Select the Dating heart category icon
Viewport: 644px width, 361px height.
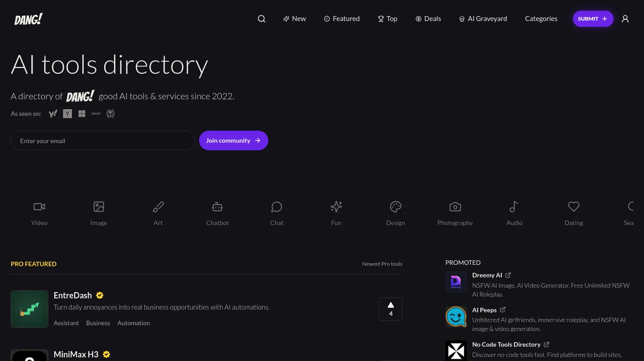click(574, 207)
